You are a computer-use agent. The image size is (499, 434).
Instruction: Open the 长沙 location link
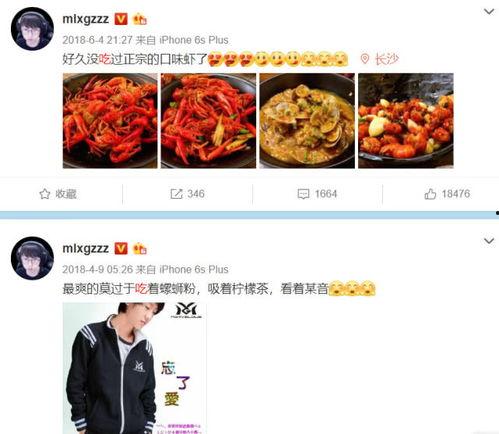point(387,59)
